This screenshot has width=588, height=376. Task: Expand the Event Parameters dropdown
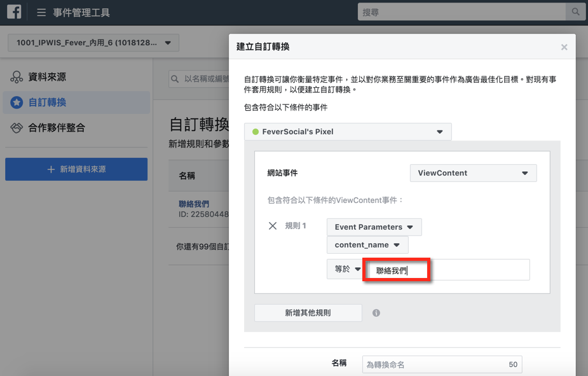374,227
